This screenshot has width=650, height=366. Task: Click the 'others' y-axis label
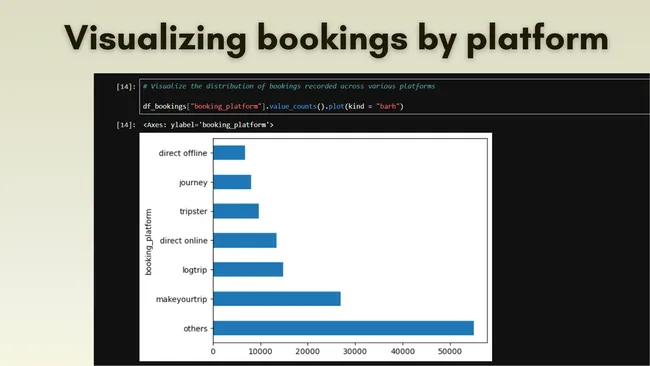click(x=195, y=328)
